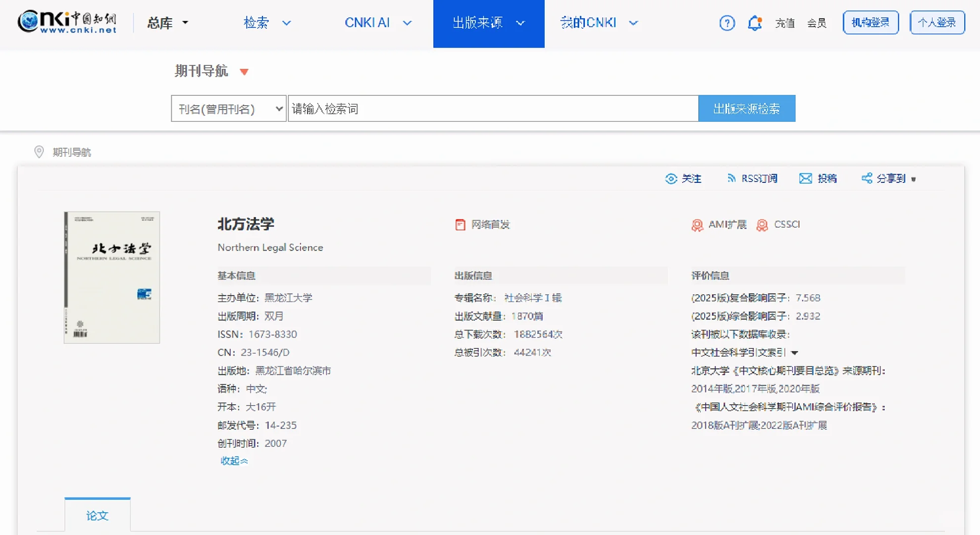Click the 北方法学 journal cover thumbnail
The width and height of the screenshot is (980, 535).
(112, 277)
